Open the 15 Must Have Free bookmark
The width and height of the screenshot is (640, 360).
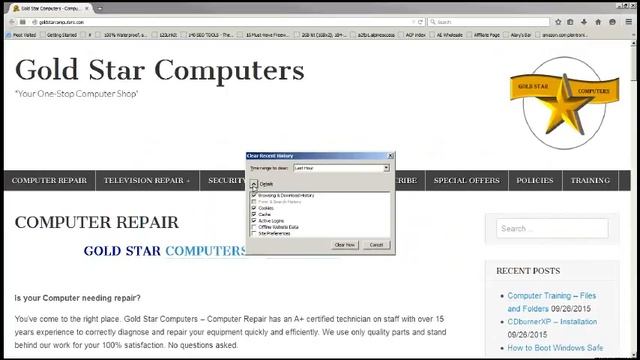tap(264, 35)
